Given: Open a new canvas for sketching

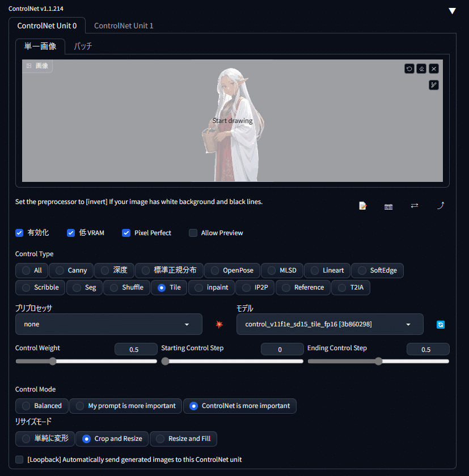Looking at the screenshot, I should pos(362,206).
